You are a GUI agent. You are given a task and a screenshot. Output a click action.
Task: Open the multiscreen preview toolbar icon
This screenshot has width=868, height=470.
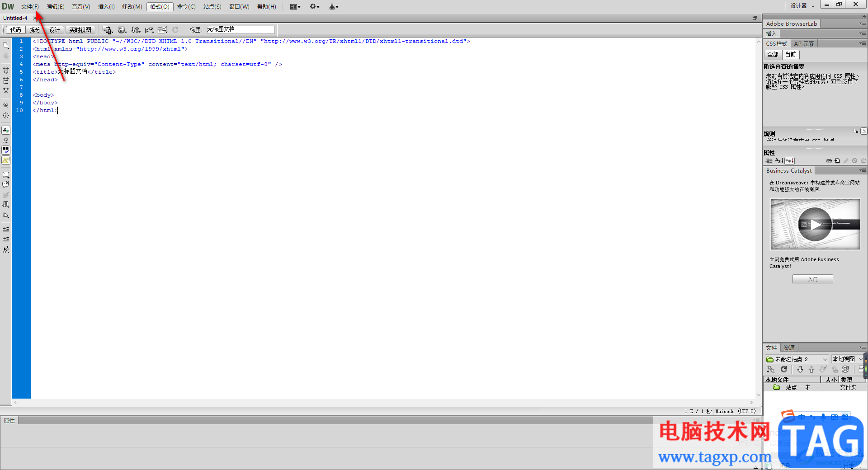108,30
